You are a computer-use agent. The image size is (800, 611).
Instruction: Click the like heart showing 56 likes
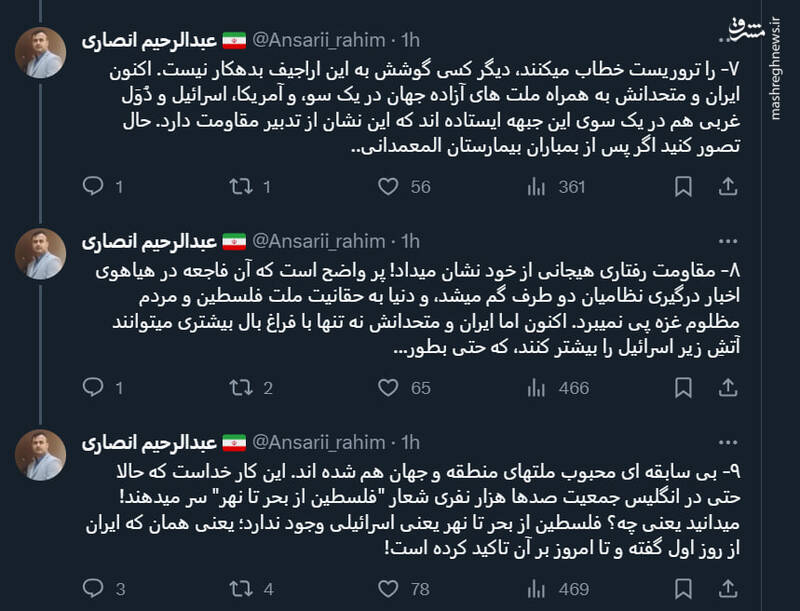tap(390, 185)
